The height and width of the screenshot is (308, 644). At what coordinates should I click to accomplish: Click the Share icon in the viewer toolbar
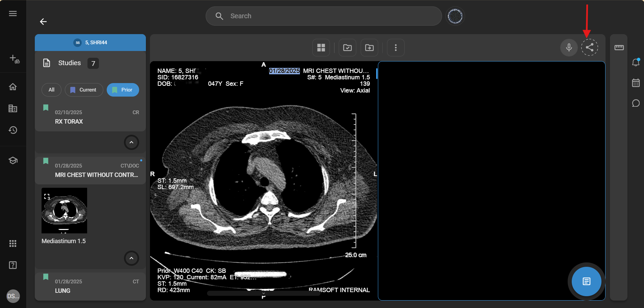point(589,48)
